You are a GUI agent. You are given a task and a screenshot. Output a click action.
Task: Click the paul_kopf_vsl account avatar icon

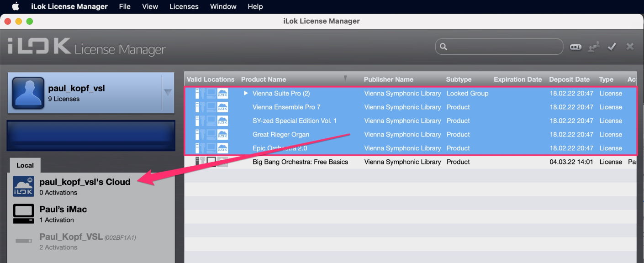click(x=27, y=93)
